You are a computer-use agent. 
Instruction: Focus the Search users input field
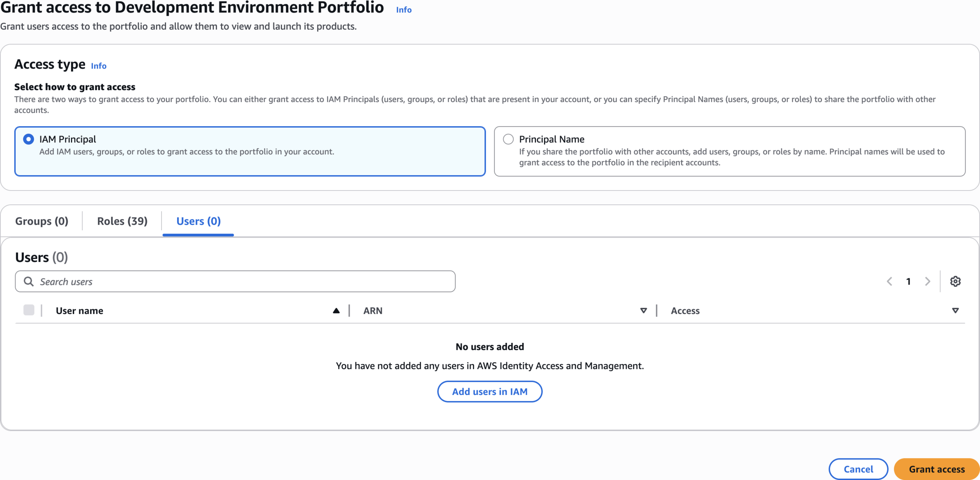[x=243, y=282]
